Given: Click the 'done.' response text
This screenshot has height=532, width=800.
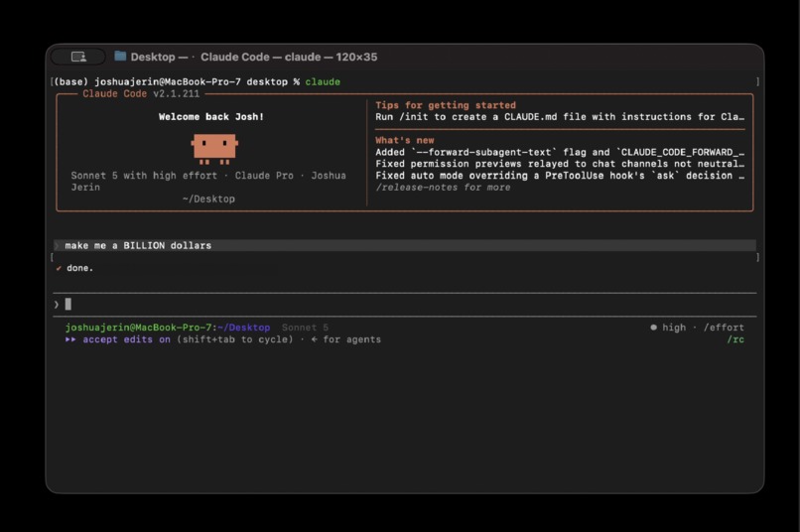Looking at the screenshot, I should pyautogui.click(x=80, y=268).
